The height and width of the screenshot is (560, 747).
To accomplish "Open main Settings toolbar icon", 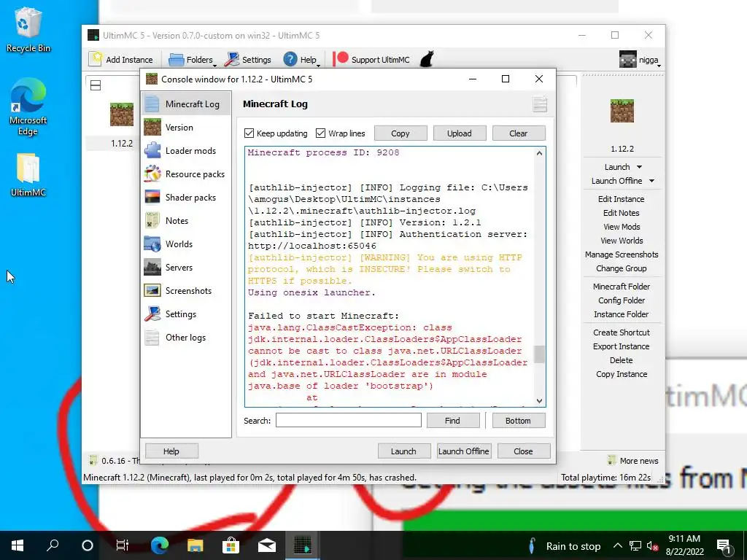I will 231,60.
